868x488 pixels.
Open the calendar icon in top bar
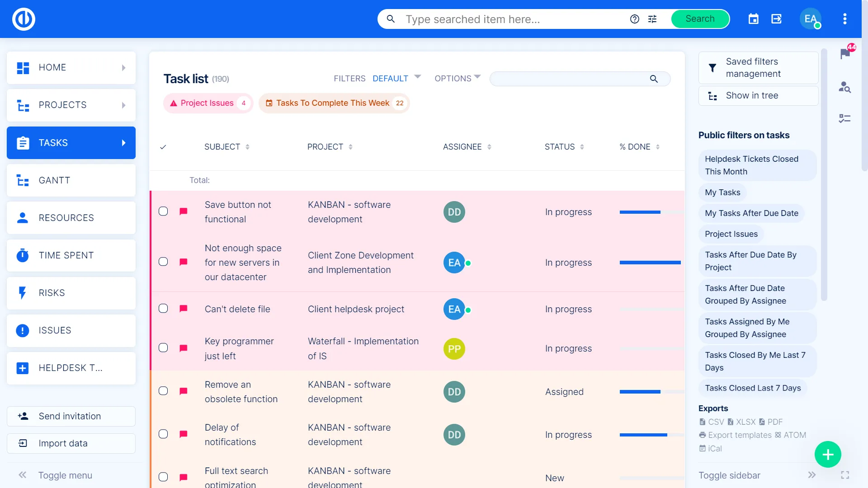(753, 19)
